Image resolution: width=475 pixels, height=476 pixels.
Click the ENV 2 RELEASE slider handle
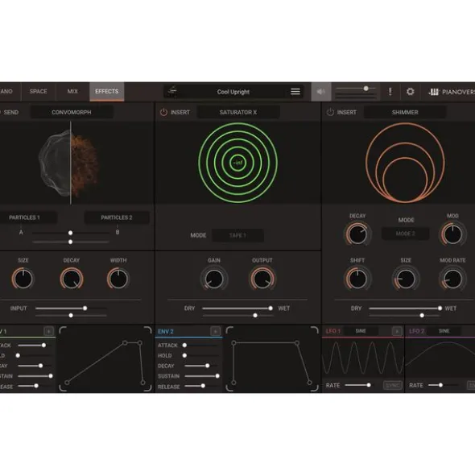[x=203, y=386]
